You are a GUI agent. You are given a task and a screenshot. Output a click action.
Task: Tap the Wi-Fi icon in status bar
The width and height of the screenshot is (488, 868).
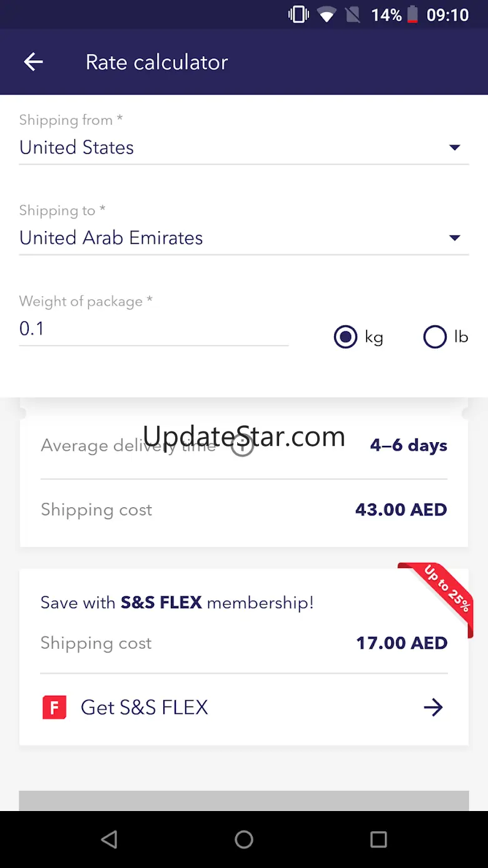tap(326, 14)
